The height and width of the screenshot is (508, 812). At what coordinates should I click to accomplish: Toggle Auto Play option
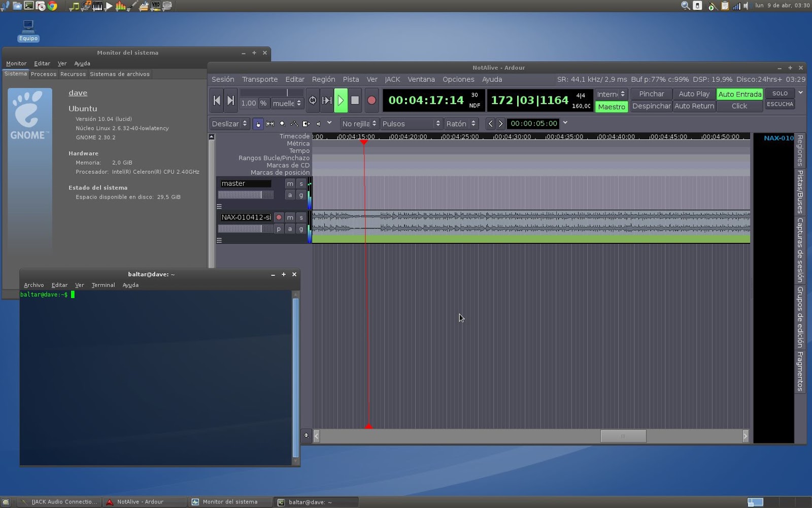694,94
